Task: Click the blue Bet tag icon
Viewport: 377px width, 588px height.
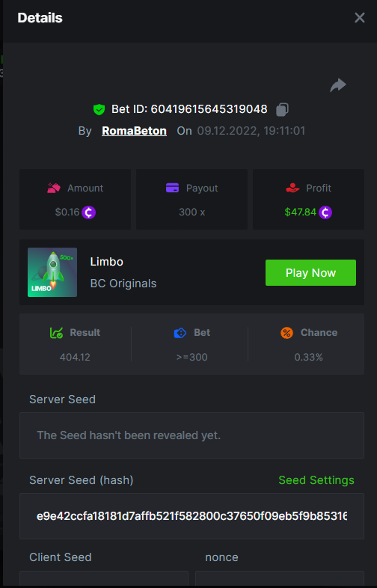Action: pyautogui.click(x=180, y=333)
